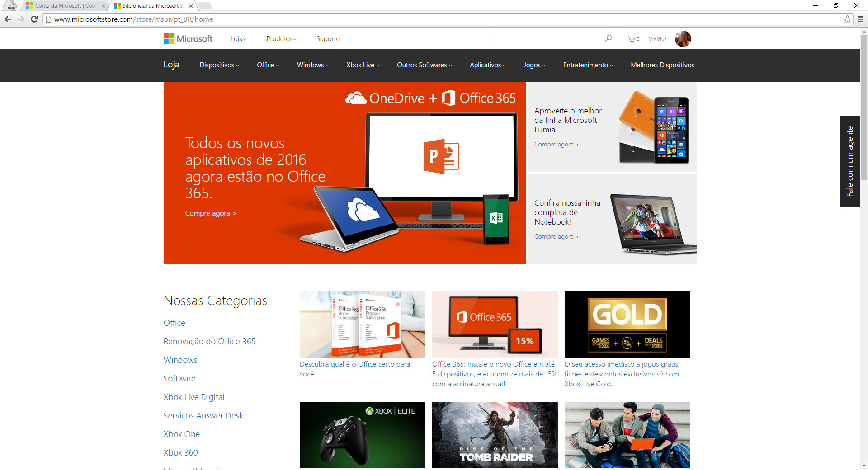
Task: Click Compre agora under Lumia promo
Action: tap(557, 145)
